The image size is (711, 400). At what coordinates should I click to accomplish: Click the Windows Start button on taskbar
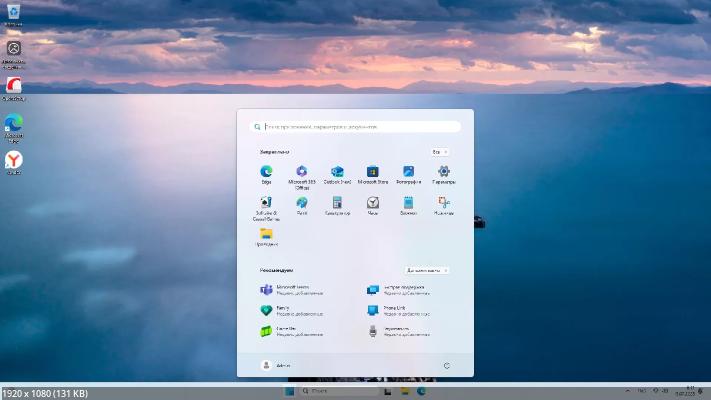(289, 391)
